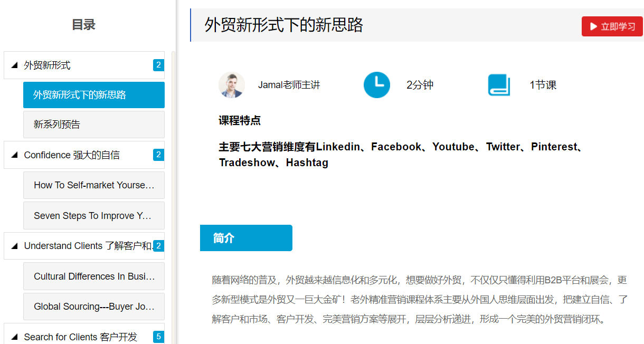Select lesson 外贸新形式下的新思路 in the sidebar
This screenshot has height=344, width=644.
point(94,95)
